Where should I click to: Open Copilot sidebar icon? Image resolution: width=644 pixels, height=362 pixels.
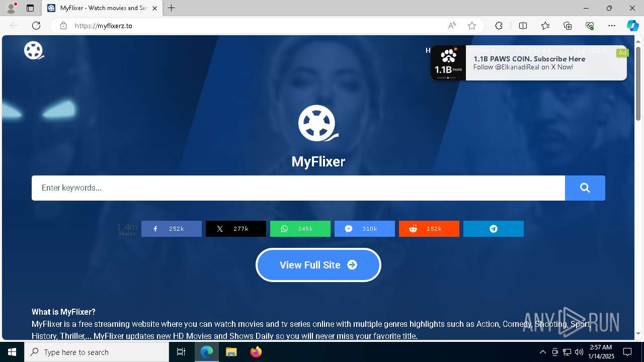632,26
